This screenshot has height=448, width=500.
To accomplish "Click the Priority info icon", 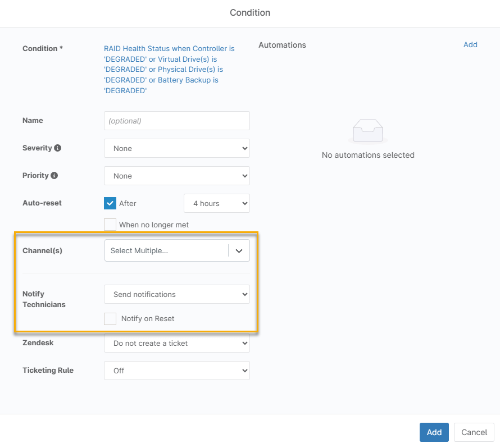I will tap(55, 175).
